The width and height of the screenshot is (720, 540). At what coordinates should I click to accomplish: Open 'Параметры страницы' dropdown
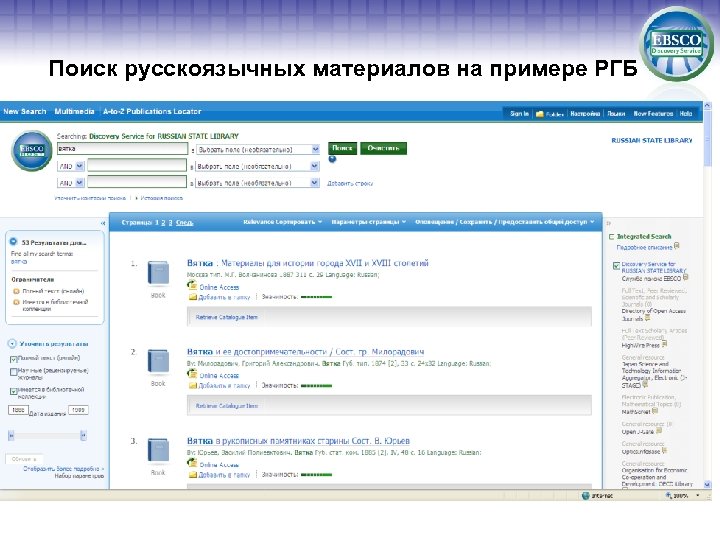(369, 222)
